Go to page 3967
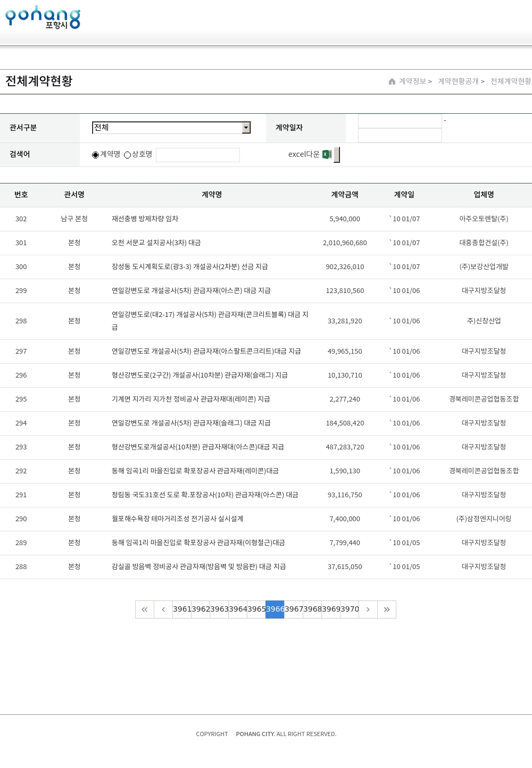Screen dimensions: 532x768 coord(294,610)
